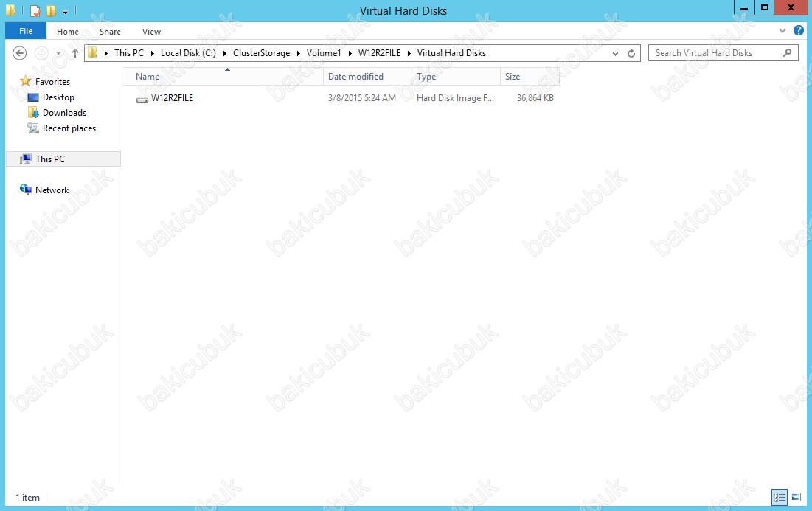Click the New folder icon in the title bar
812x511 pixels.
coord(51,10)
